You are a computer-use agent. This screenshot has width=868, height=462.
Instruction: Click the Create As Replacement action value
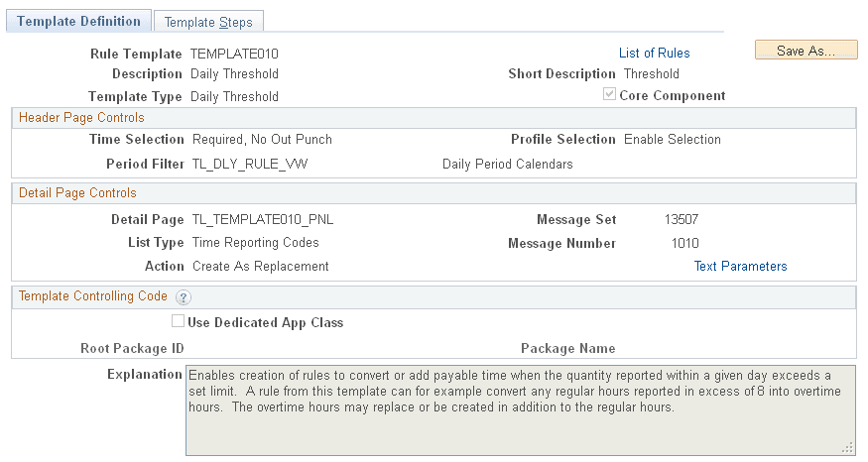pyautogui.click(x=260, y=266)
